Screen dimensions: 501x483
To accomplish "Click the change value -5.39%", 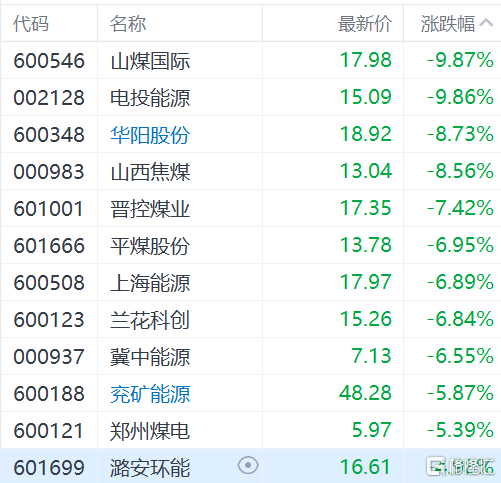I will tap(460, 430).
